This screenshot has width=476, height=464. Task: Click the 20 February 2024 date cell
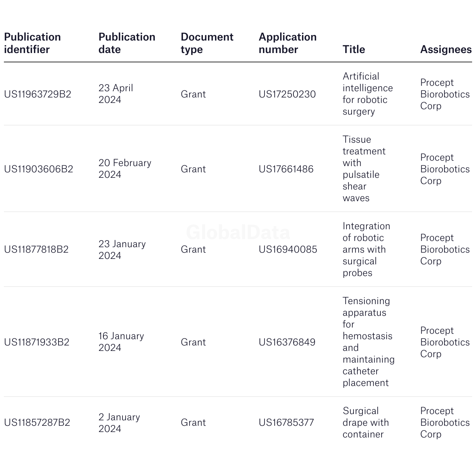tap(125, 169)
